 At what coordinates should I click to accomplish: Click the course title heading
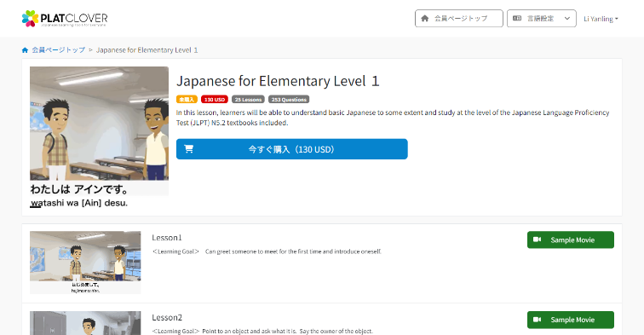[x=278, y=81]
